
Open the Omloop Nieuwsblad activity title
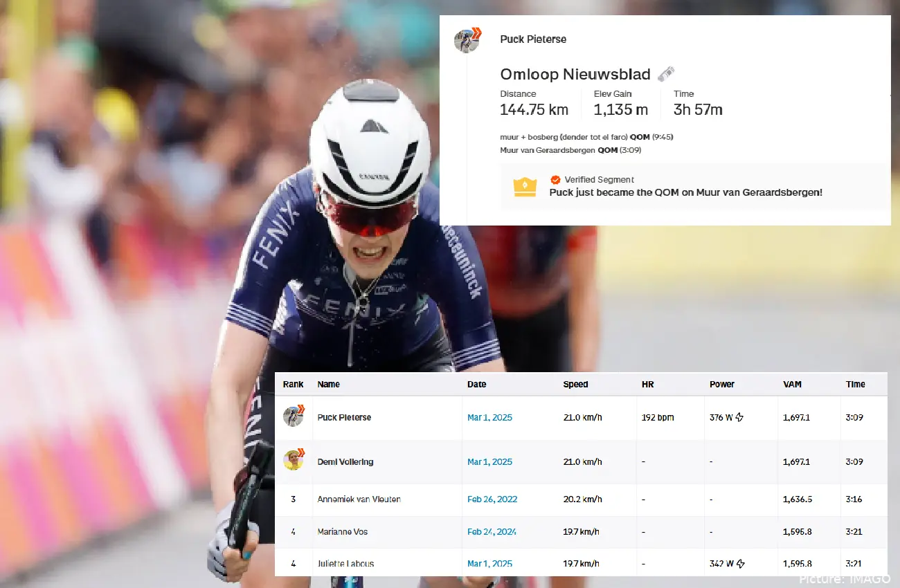coord(575,75)
